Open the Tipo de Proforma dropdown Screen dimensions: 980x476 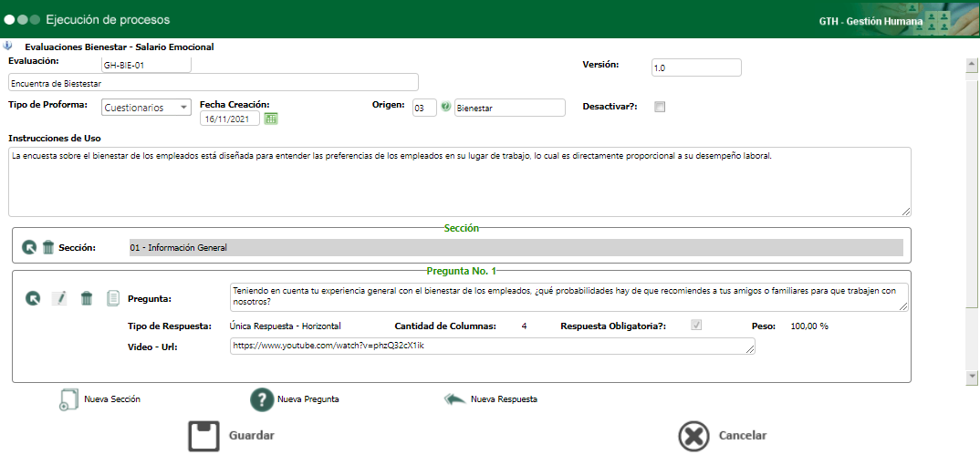[146, 108]
